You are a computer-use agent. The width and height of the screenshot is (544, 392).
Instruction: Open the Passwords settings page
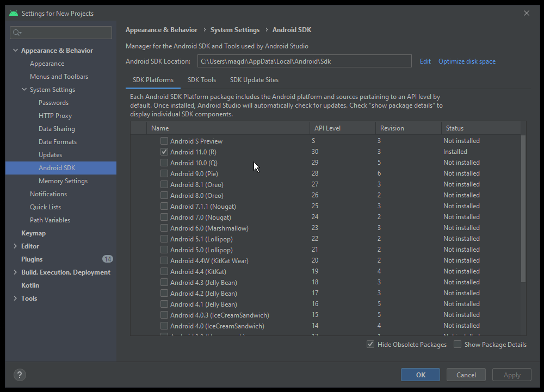53,103
